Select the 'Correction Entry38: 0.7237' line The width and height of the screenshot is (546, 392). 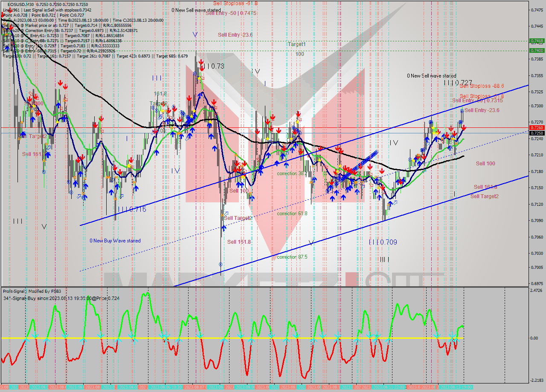[70, 30]
